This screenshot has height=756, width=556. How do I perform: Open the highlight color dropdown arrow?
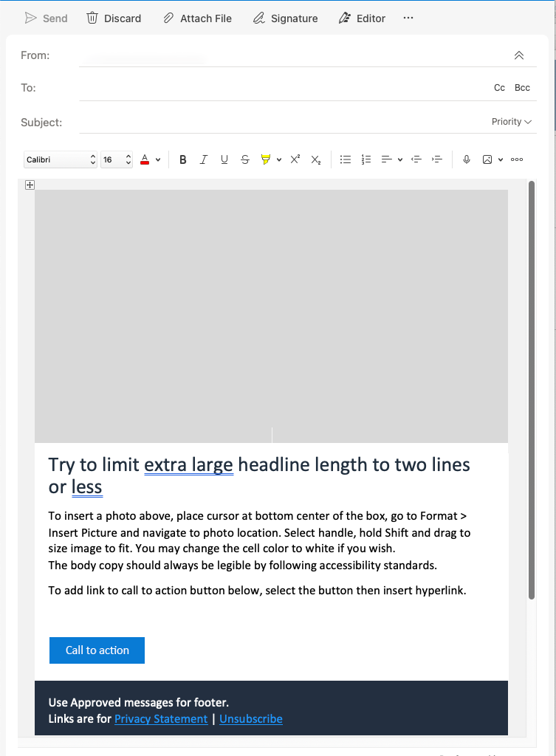[278, 160]
